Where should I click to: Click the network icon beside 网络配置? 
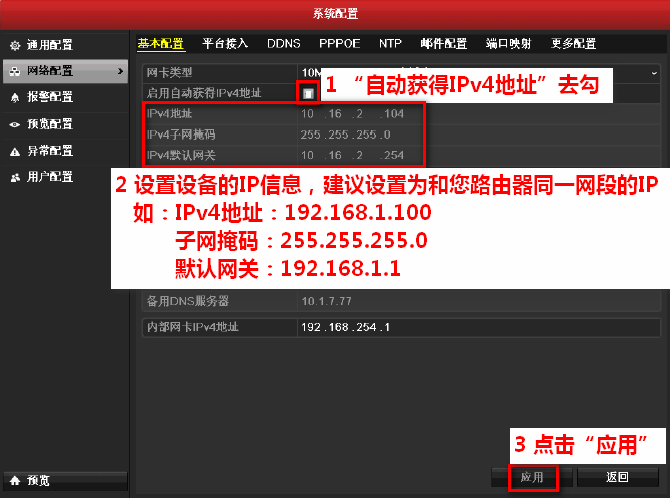pyautogui.click(x=15, y=71)
